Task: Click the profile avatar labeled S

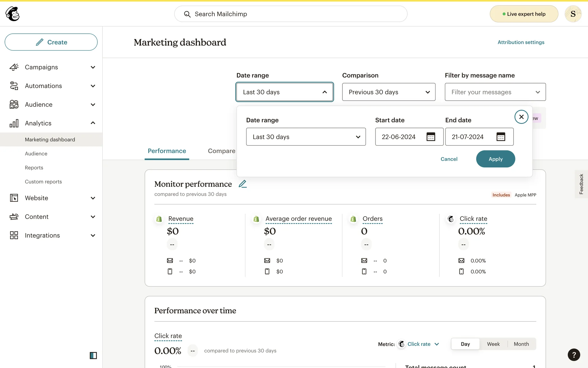Action: pos(573,14)
